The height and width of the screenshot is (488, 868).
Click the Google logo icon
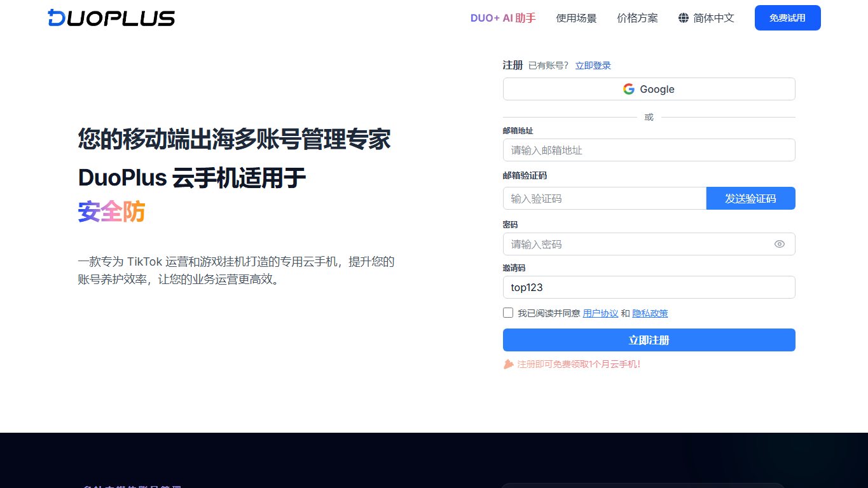(629, 89)
